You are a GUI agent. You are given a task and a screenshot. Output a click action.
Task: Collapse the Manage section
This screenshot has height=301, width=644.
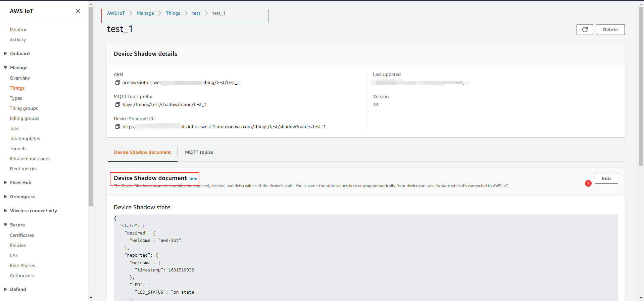5,68
